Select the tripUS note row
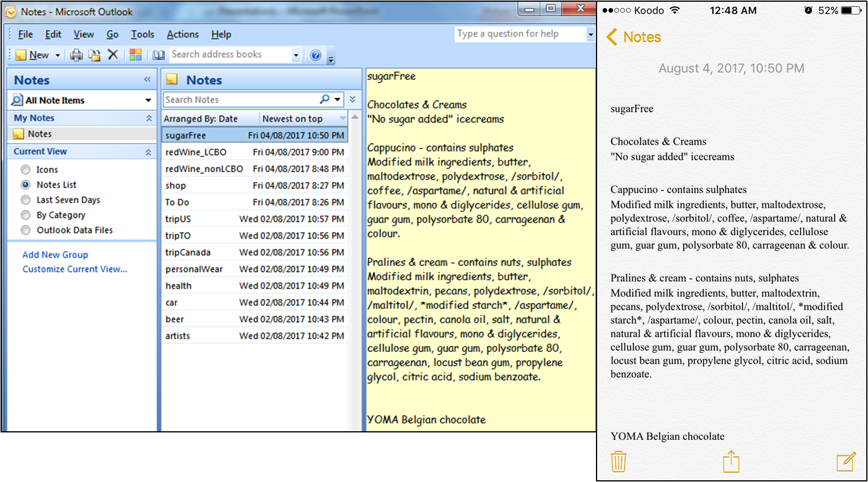This screenshot has height=482, width=868. coord(255,219)
